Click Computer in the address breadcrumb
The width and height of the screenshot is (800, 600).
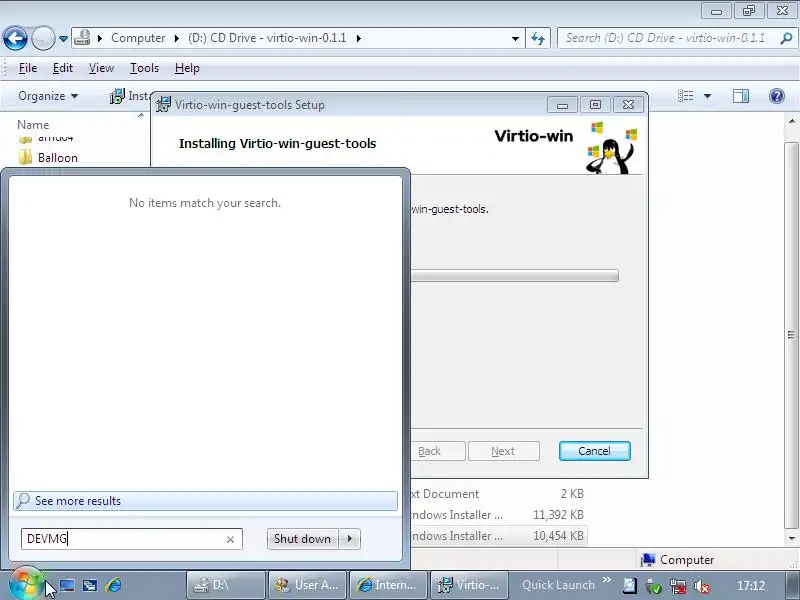[138, 38]
